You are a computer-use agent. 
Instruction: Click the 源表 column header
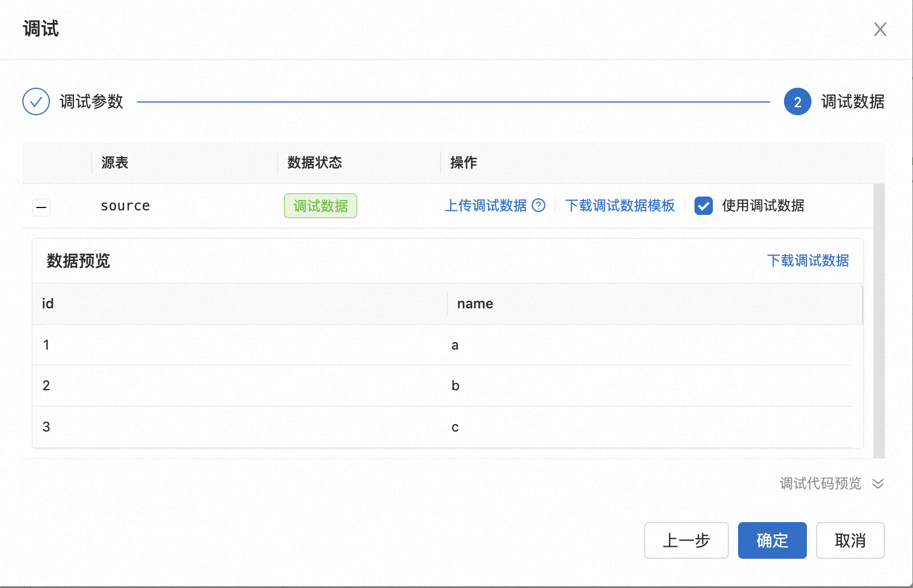pyautogui.click(x=115, y=163)
